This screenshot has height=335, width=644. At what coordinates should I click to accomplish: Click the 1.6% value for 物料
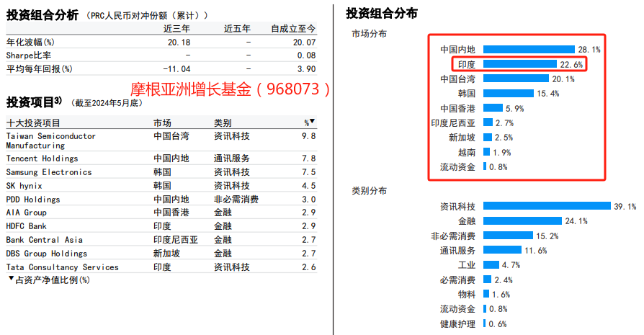click(x=501, y=295)
